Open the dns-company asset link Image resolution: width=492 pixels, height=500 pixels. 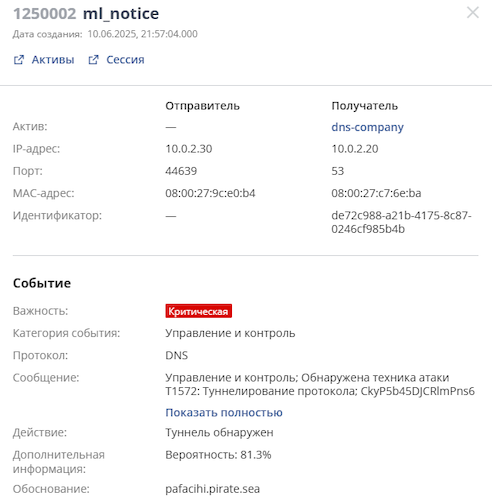click(x=367, y=127)
